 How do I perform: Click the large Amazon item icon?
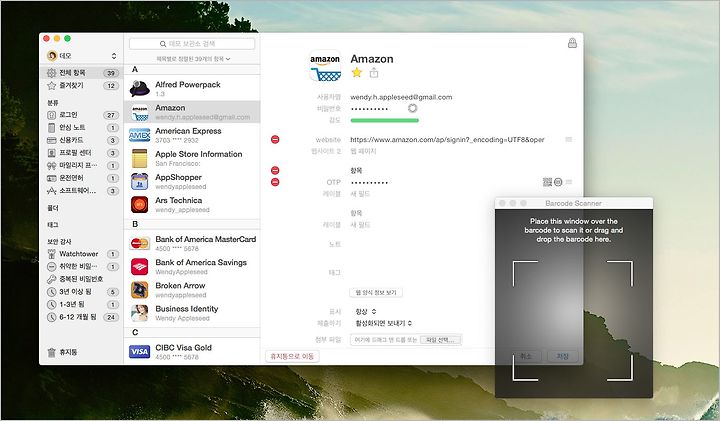(325, 66)
